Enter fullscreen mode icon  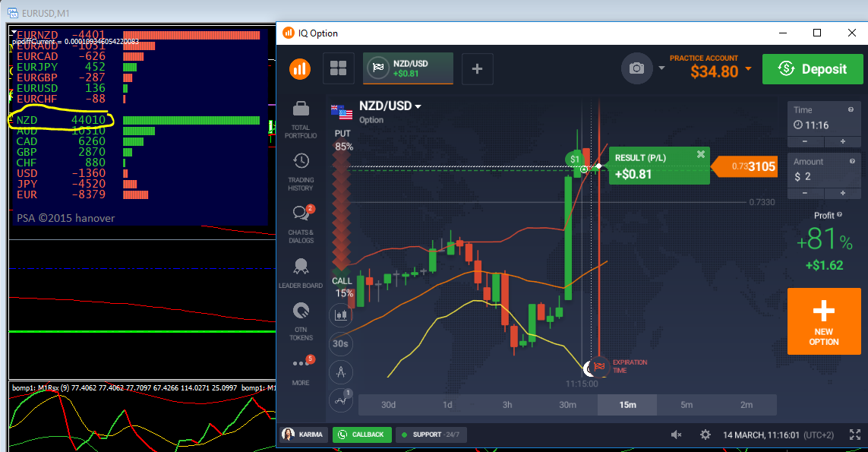pyautogui.click(x=855, y=435)
